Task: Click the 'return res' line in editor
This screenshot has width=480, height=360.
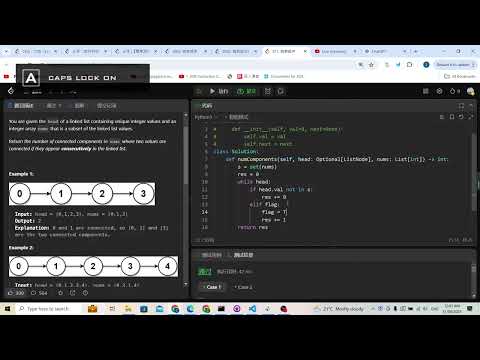Action: pos(253,227)
